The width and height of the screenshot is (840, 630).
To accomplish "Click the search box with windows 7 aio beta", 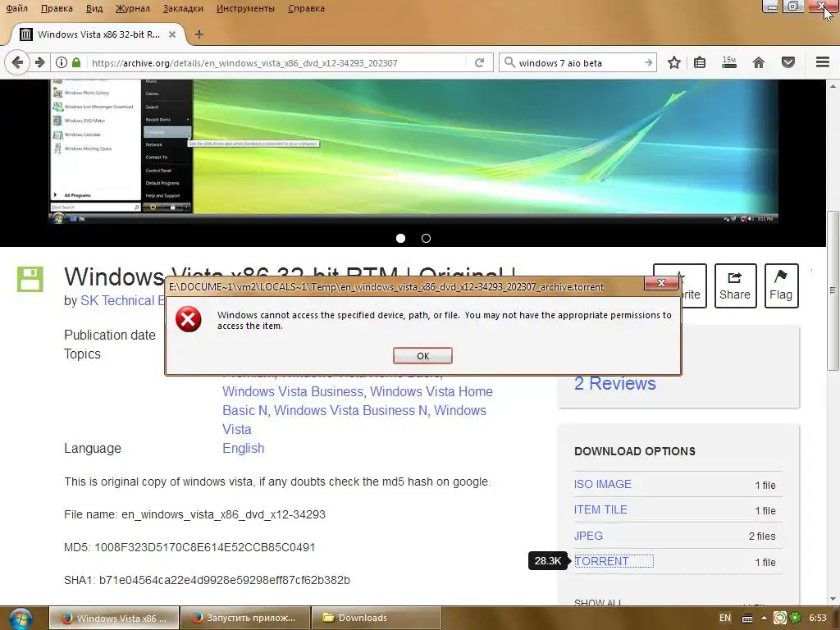I will (578, 62).
